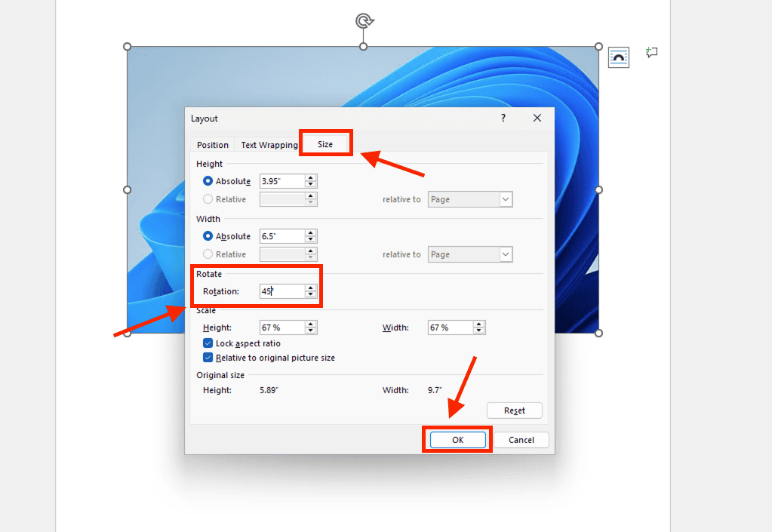Click inside the Rotation input field
772x532 pixels.
coord(281,291)
